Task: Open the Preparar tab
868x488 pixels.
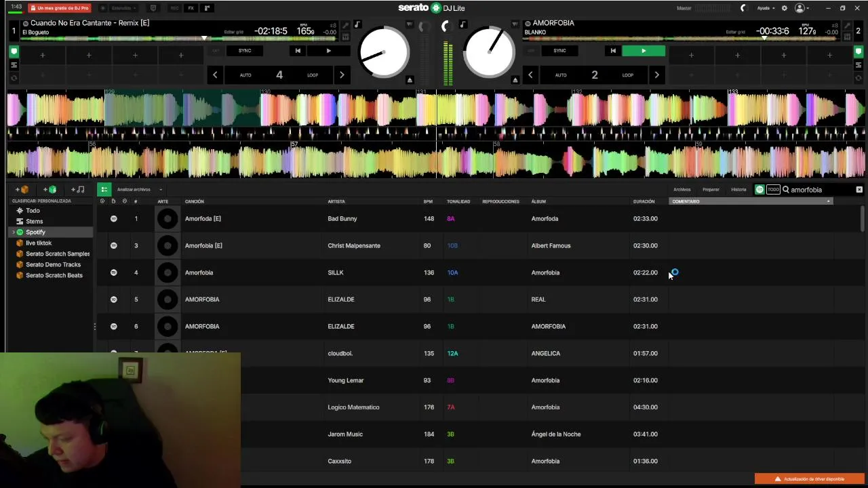Action: (x=711, y=190)
